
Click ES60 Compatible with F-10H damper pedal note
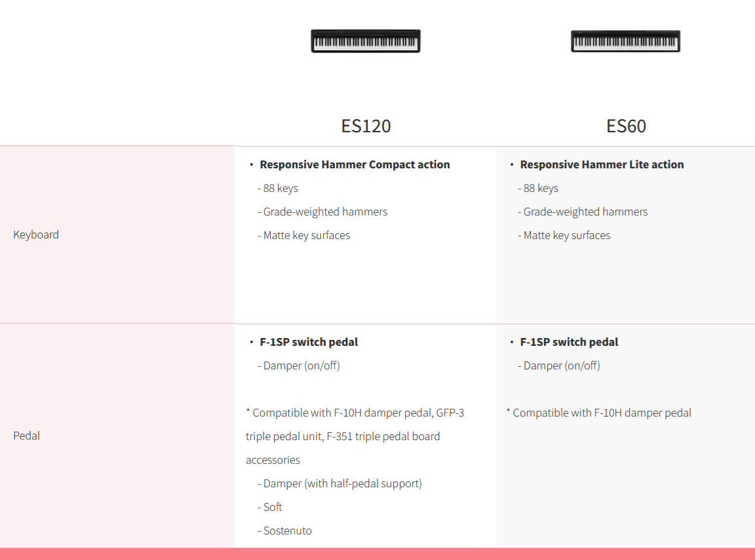point(599,413)
